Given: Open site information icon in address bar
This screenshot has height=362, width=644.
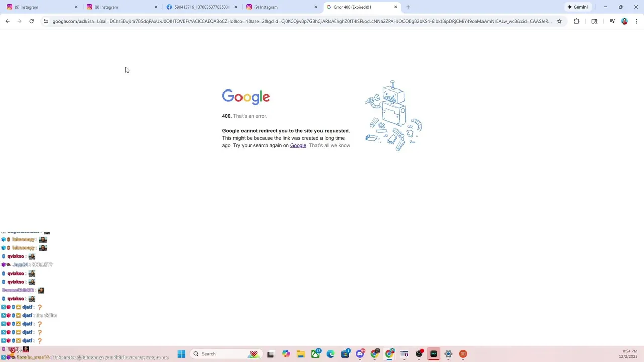Looking at the screenshot, I should [46, 21].
